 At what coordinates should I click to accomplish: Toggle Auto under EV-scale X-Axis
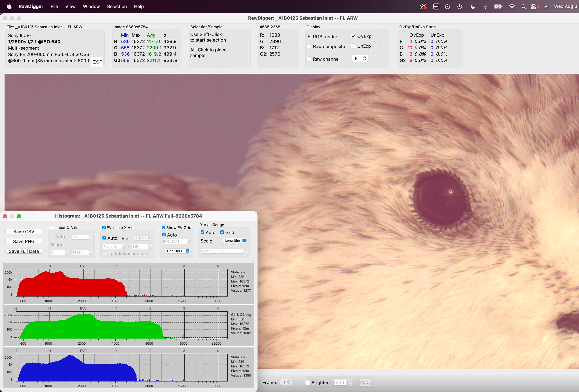[x=104, y=238]
